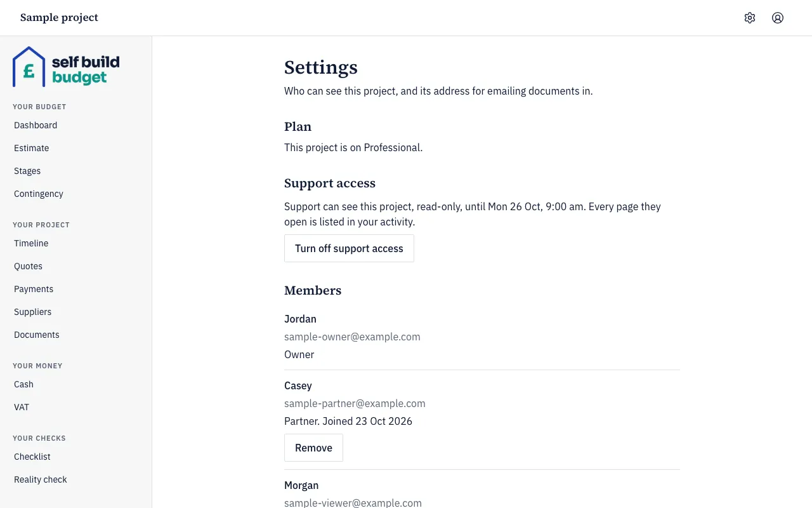Viewport: 812px width, 508px height.
Task: Open the user account icon
Action: tap(778, 18)
